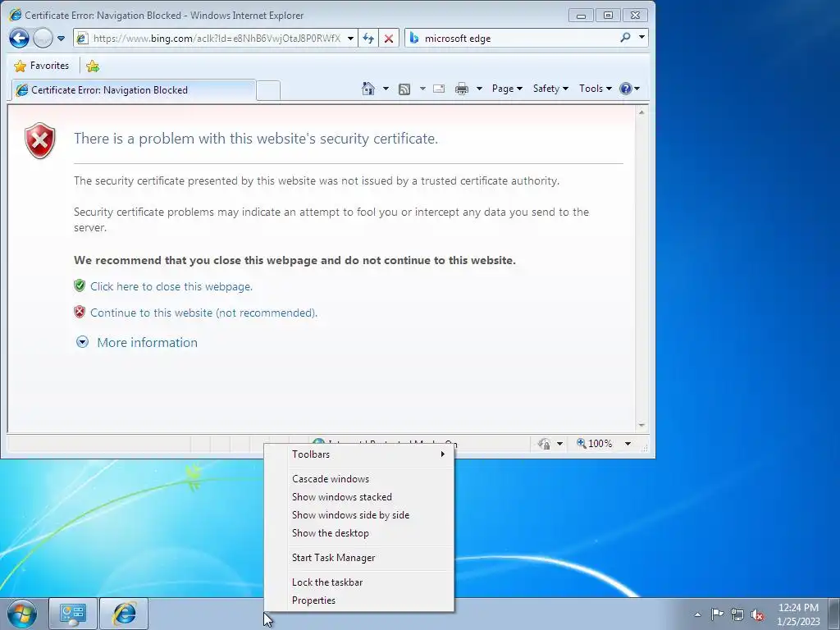Click the Control Panel taskbar icon
840x630 pixels.
pos(73,614)
